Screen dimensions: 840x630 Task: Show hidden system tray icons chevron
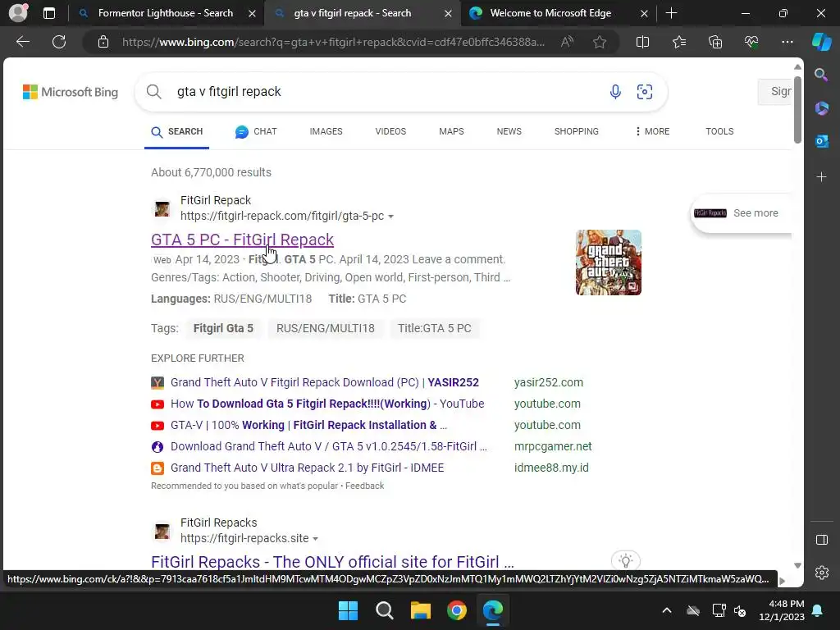[666, 610]
